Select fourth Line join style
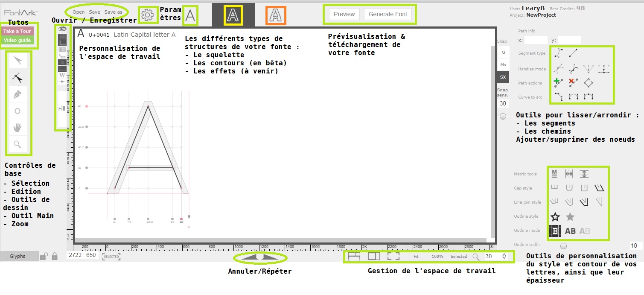This screenshot has height=295, width=644. click(x=599, y=202)
